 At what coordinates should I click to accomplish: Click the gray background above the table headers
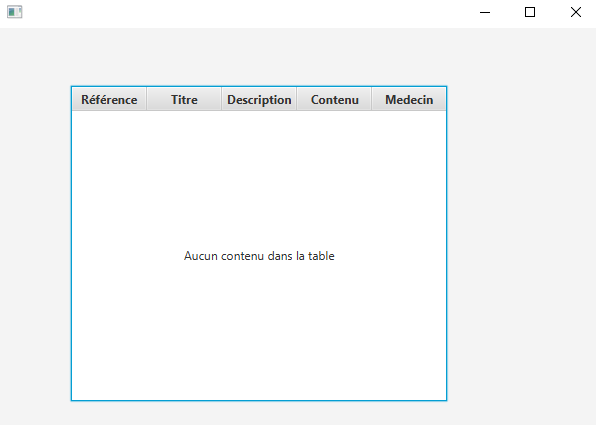259,57
